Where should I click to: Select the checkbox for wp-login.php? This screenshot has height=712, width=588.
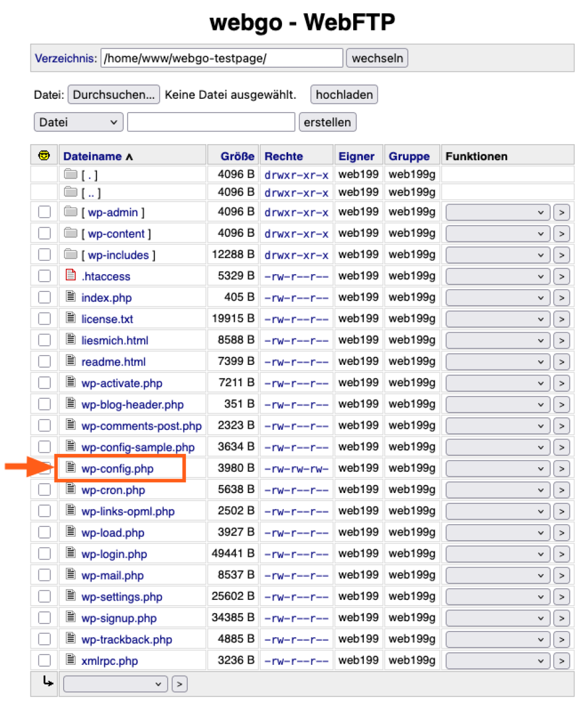(x=44, y=553)
